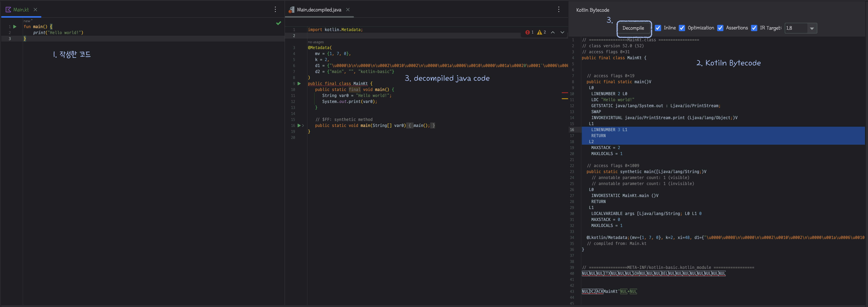868x307 pixels.
Task: Toggle the IR checkbox
Action: [754, 28]
